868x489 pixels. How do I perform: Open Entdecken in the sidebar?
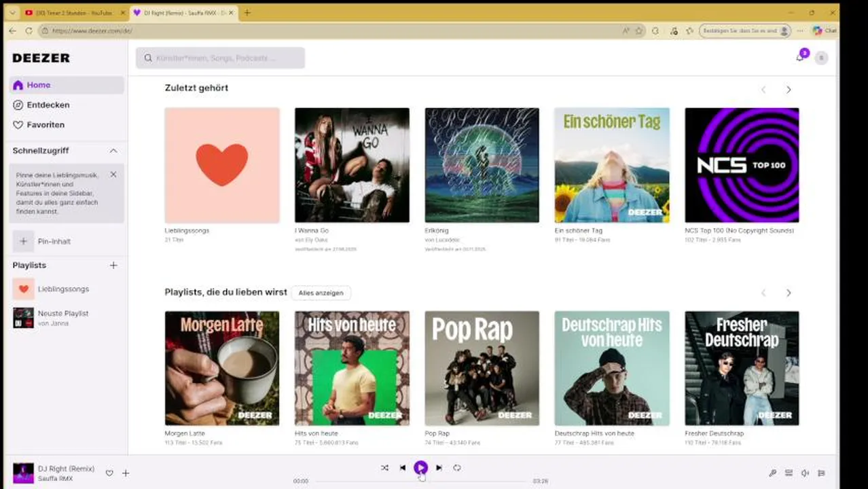pyautogui.click(x=67, y=105)
